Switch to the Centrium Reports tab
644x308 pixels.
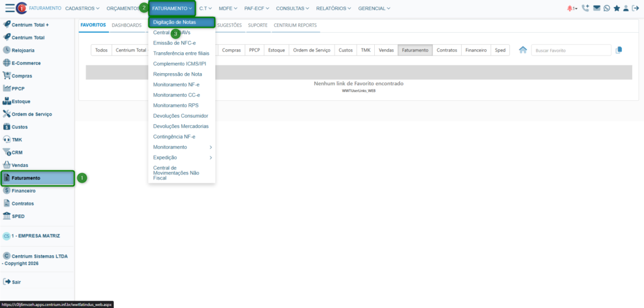[x=295, y=25]
